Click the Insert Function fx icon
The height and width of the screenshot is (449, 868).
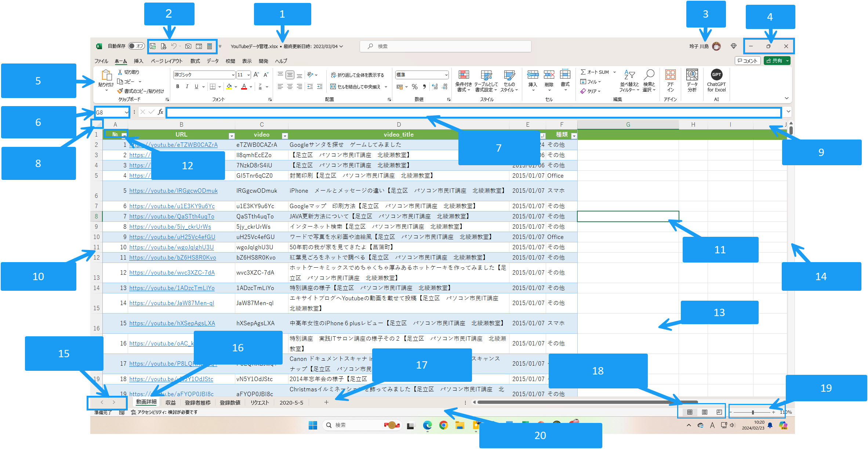160,112
